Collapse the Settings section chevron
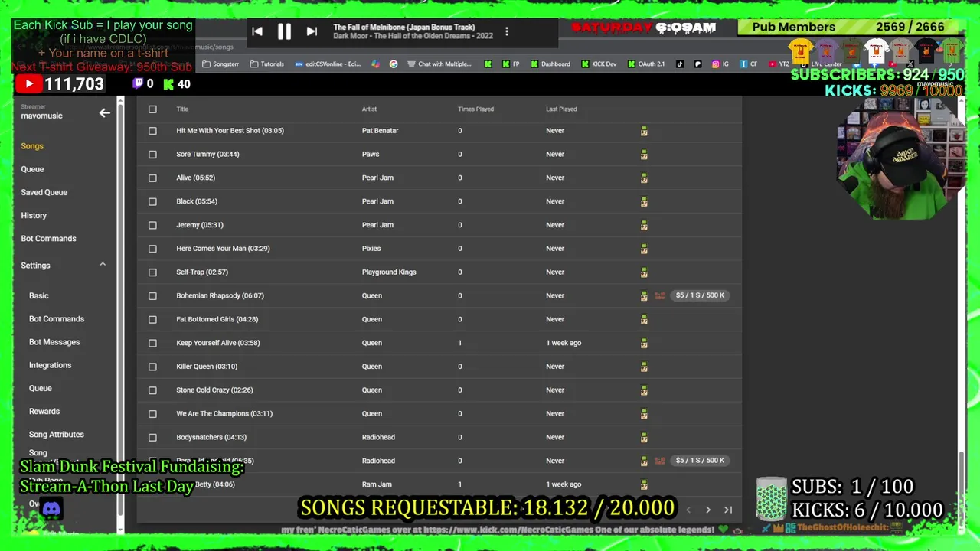Image resolution: width=980 pixels, height=551 pixels. 103,265
